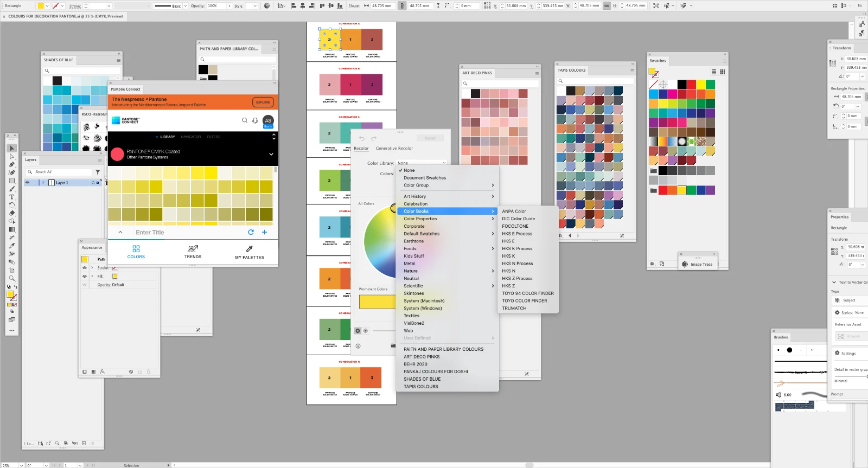Open the fill color dropdown in control bar
The width and height of the screenshot is (868, 468).
47,6
